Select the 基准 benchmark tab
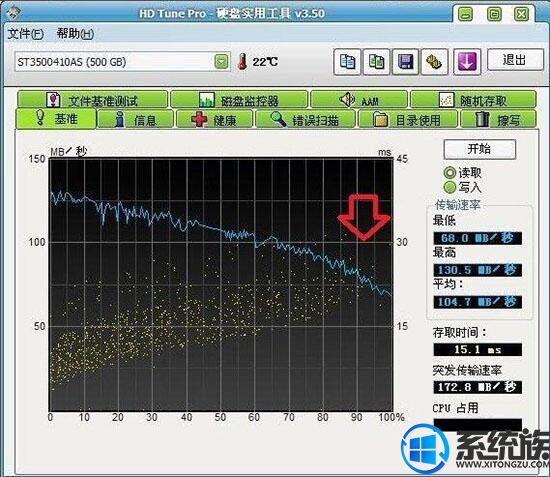The height and width of the screenshot is (477, 550). 56,119
